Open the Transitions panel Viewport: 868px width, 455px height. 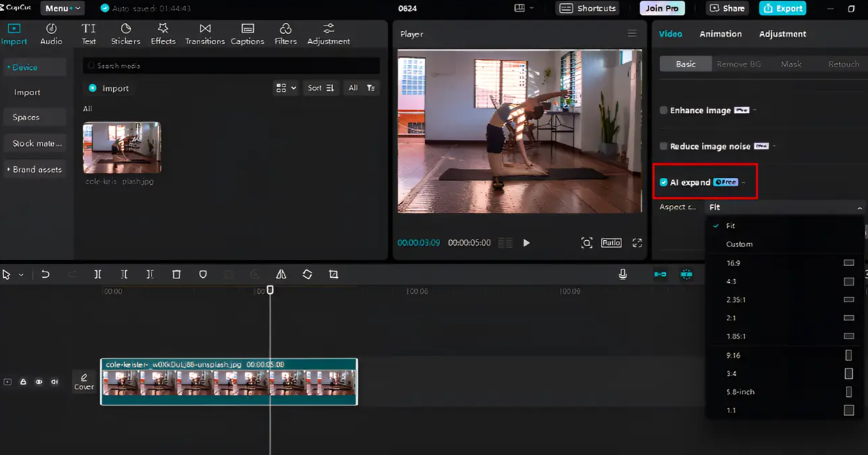coord(205,34)
